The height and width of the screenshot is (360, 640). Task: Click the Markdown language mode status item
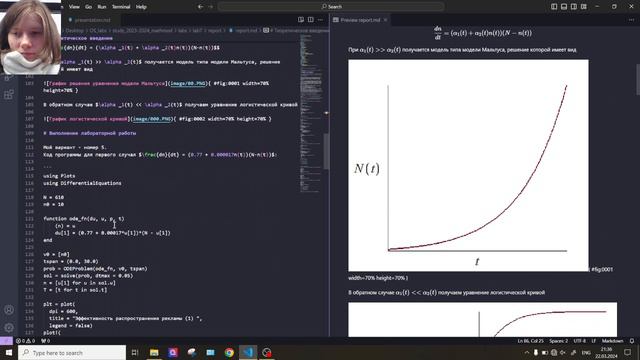pos(613,341)
